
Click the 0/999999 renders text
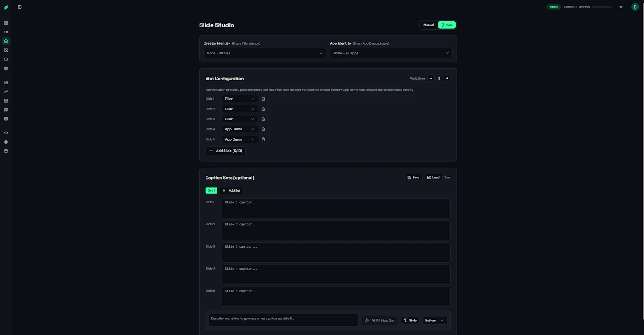point(577,7)
